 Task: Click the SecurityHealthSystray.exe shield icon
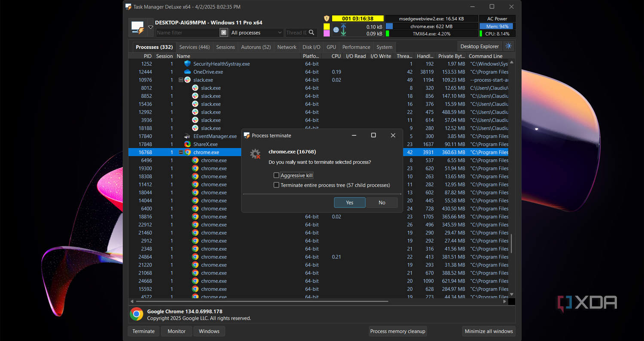[188, 64]
